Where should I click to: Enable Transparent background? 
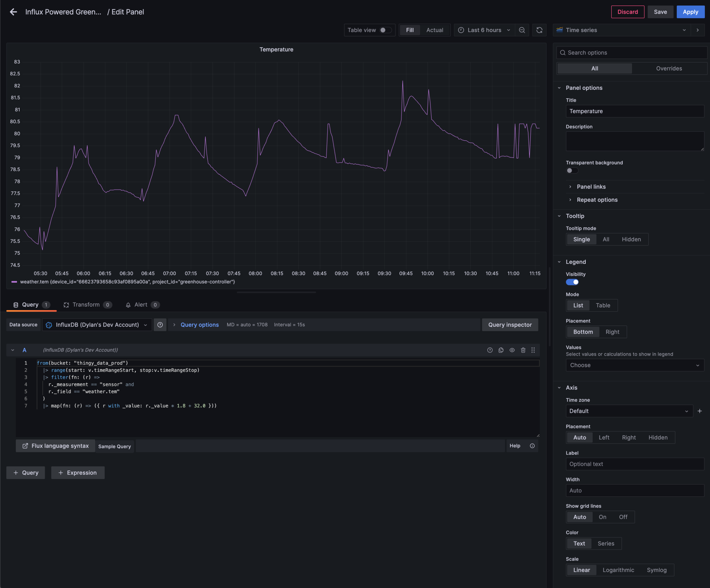(x=572, y=170)
